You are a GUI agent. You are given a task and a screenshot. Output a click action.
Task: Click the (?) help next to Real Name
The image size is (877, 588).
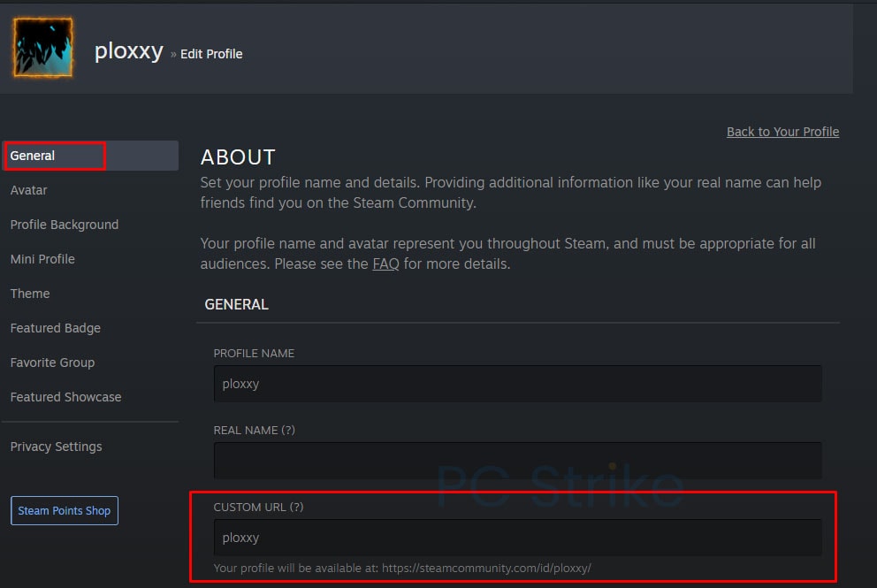287,430
